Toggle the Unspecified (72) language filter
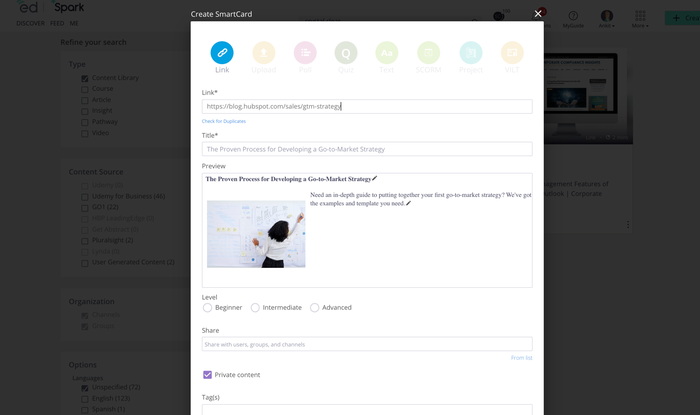This screenshot has height=415, width=700. (x=85, y=388)
